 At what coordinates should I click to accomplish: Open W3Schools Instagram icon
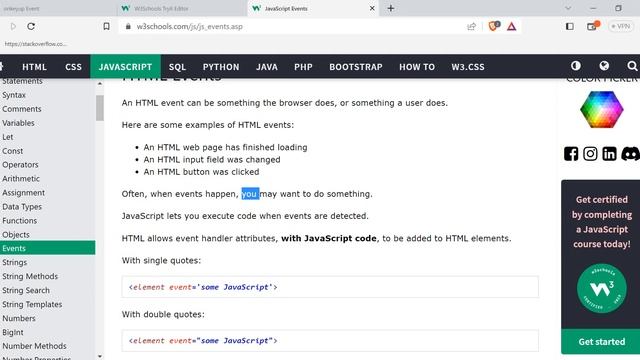click(x=590, y=154)
